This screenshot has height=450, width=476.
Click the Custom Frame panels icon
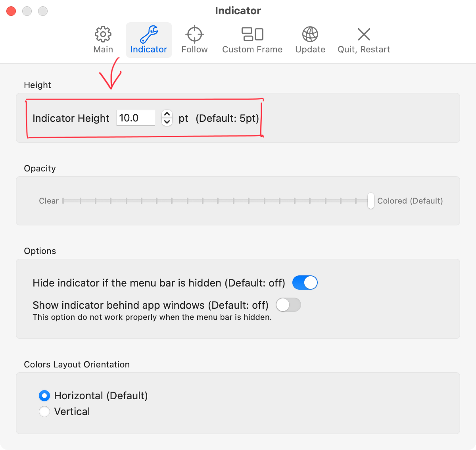tap(252, 35)
